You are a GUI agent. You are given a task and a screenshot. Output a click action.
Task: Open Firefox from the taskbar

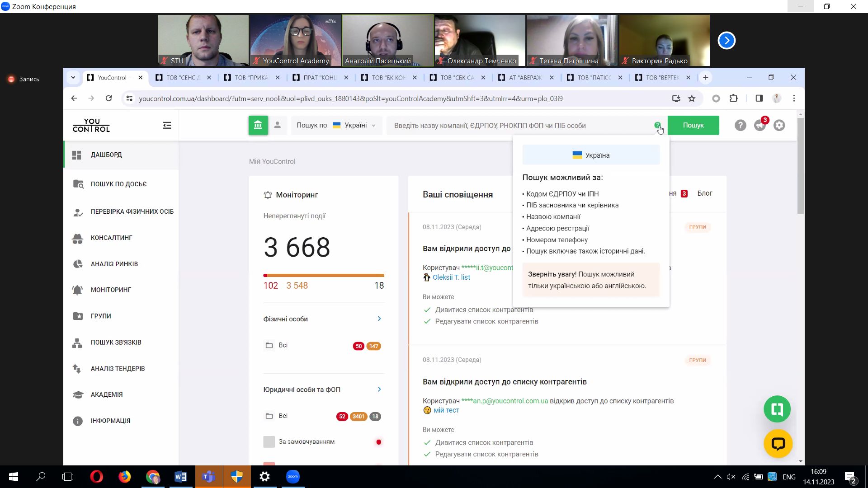coord(124,477)
